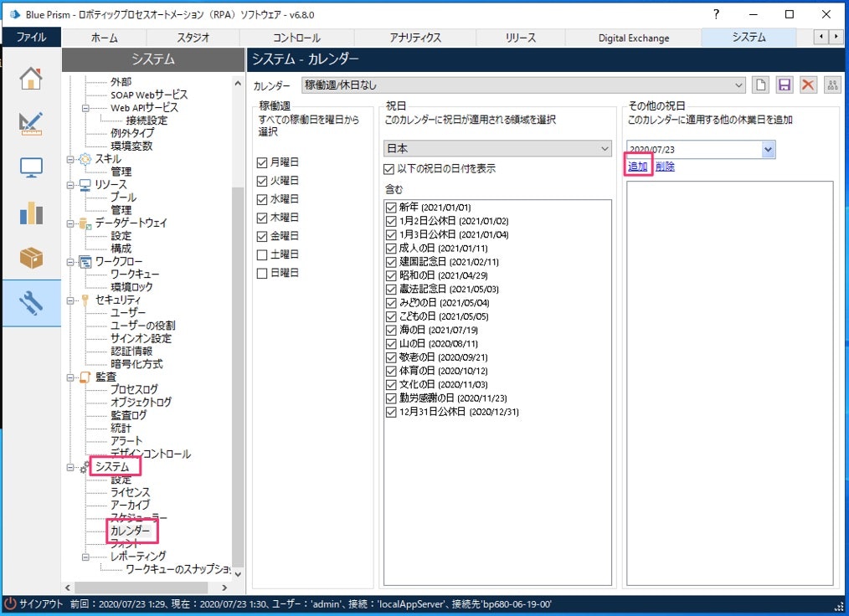
Task: Switch to the ホーム tab
Action: (104, 38)
